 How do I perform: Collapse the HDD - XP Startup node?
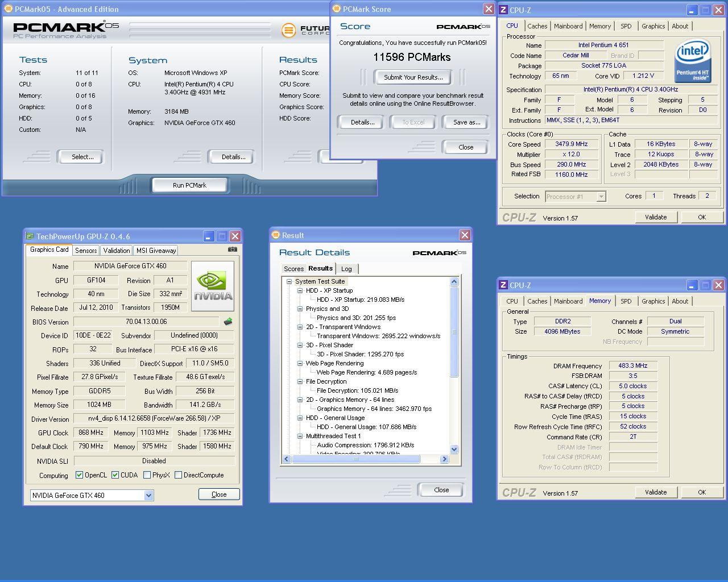(300, 290)
